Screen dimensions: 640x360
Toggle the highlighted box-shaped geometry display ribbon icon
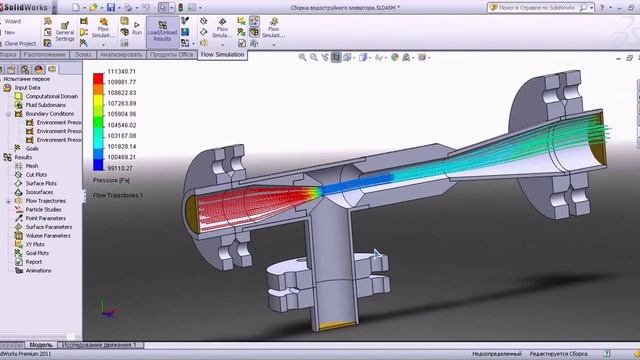[x=254, y=32]
